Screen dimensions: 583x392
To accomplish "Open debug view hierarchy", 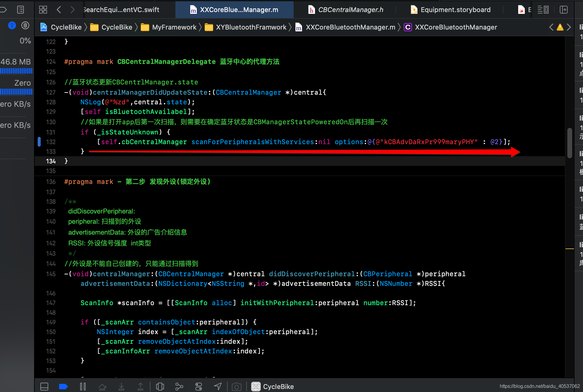I will (x=160, y=387).
